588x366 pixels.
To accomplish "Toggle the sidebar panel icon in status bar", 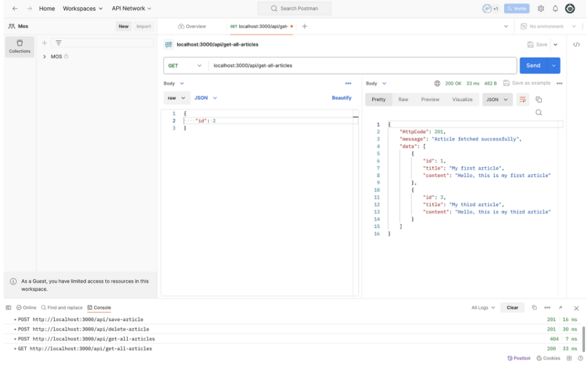I will point(8,308).
